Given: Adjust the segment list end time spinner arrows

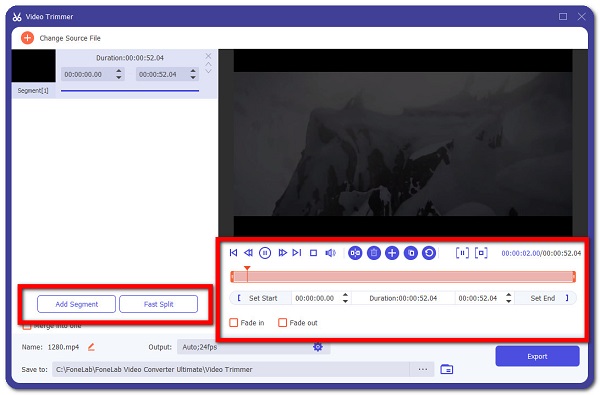Looking at the screenshot, I should point(193,74).
